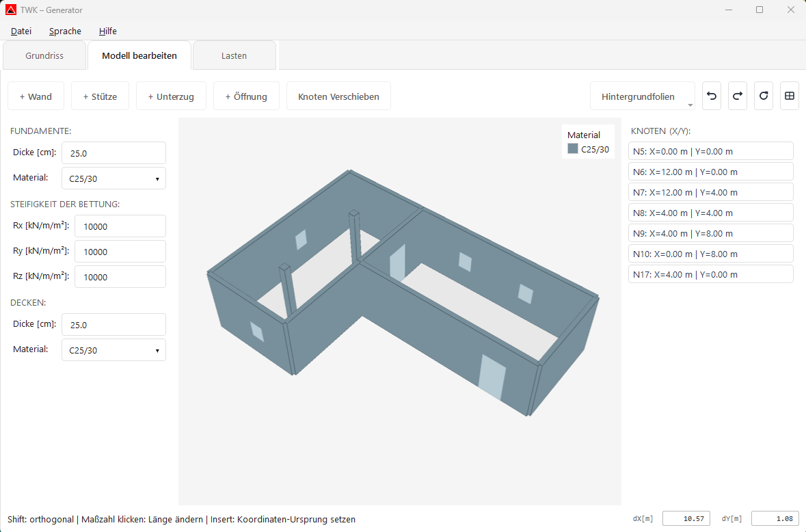Viewport: 806px width, 532px height.
Task: Click the C25/30 color swatch in the Material legend
Action: click(573, 148)
